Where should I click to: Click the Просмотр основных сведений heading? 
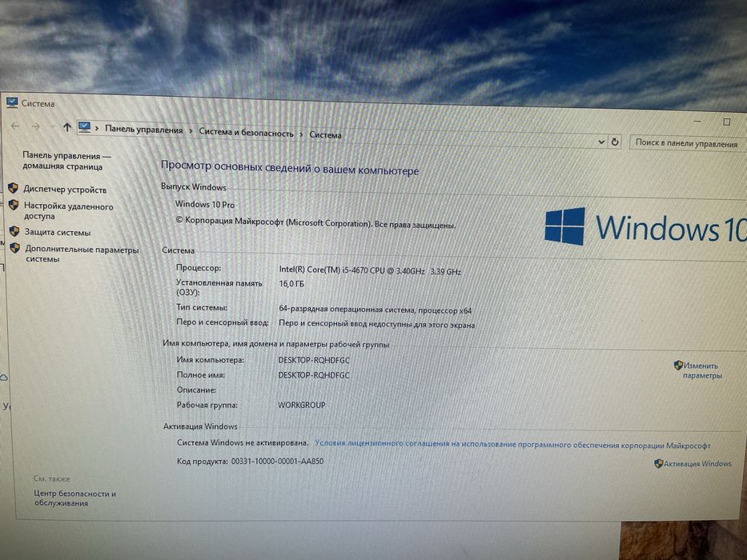tap(290, 168)
